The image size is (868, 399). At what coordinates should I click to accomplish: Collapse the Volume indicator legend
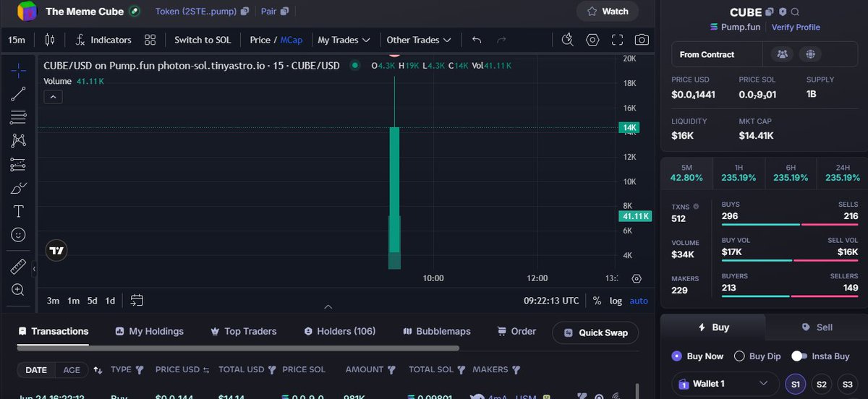coord(54,96)
